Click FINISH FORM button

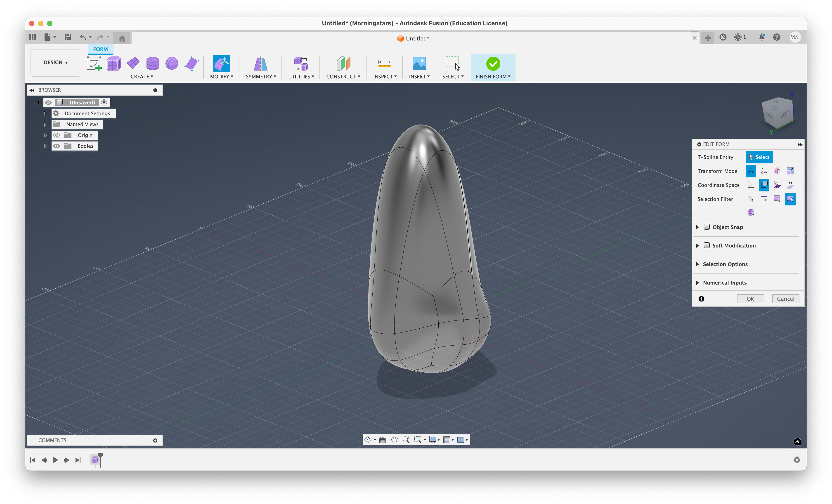[493, 68]
